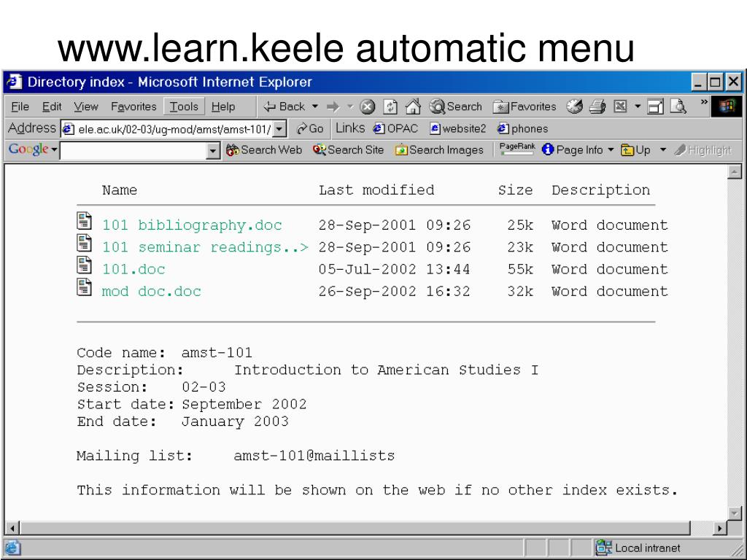Click the IE title bar page icon
The image size is (747, 560).
[15, 82]
